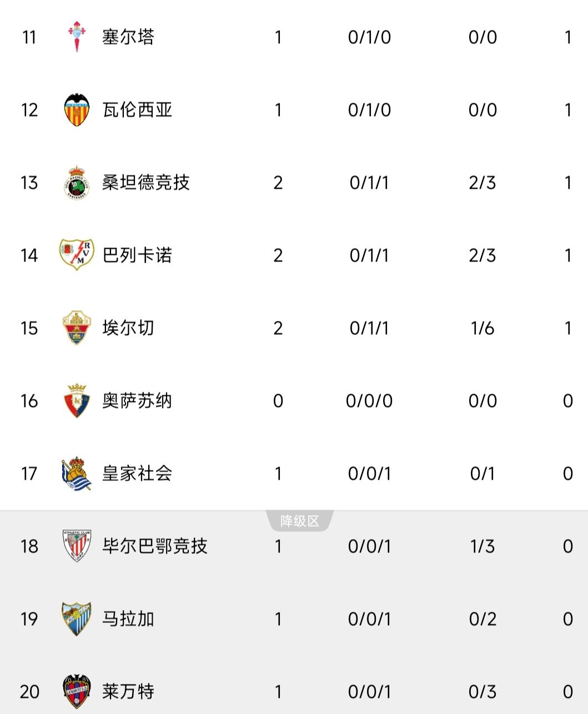The height and width of the screenshot is (714, 588).
Task: Select rank 20 row number for 莱万特
Action: 29,692
